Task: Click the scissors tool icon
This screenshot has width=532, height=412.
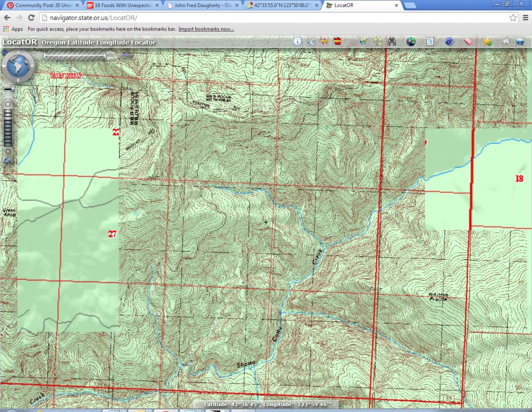Action: (x=311, y=42)
